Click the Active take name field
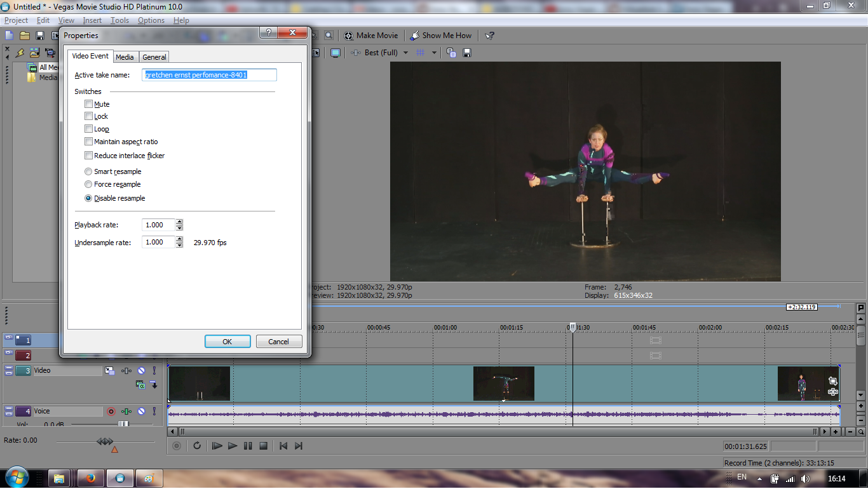Screen dimensions: 868x489 click(209, 75)
